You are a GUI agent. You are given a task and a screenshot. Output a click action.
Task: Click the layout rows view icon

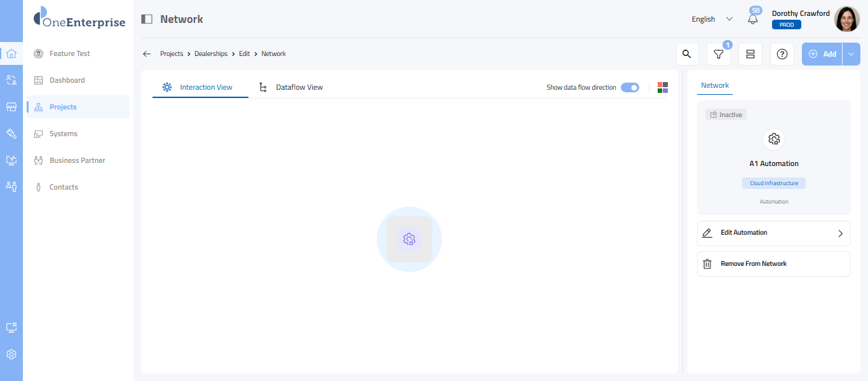pyautogui.click(x=750, y=54)
